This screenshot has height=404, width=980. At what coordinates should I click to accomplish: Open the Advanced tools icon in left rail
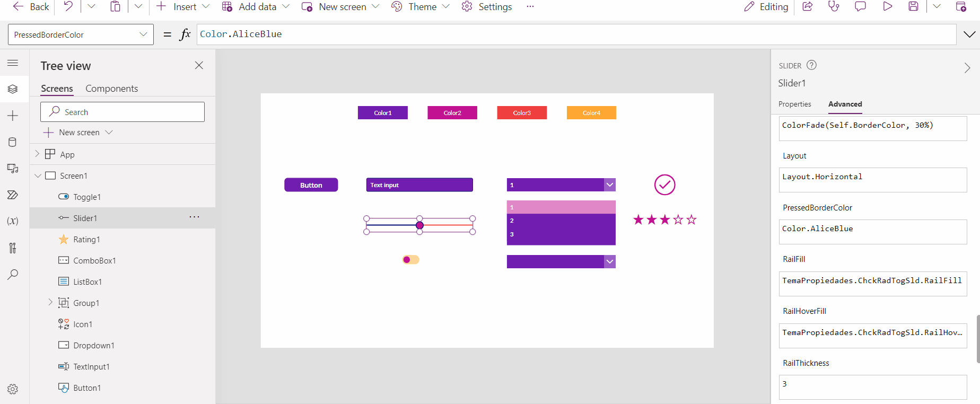[x=13, y=248]
